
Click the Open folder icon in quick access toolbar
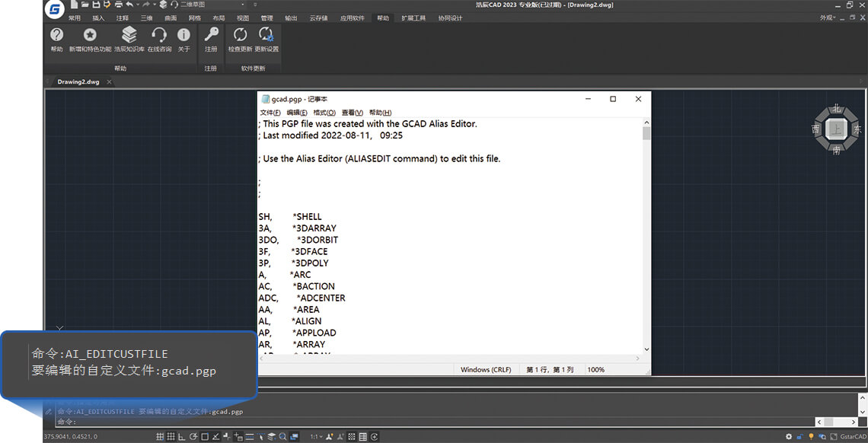[85, 5]
